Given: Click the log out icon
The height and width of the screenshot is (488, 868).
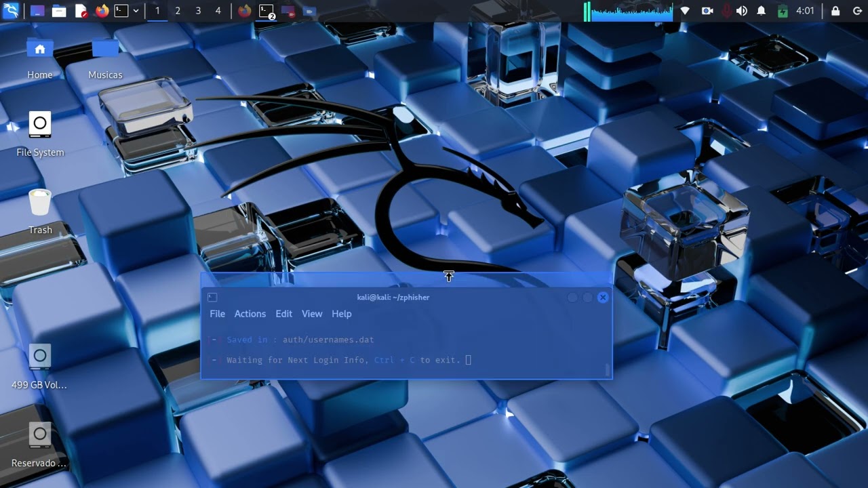Looking at the screenshot, I should click(x=857, y=11).
